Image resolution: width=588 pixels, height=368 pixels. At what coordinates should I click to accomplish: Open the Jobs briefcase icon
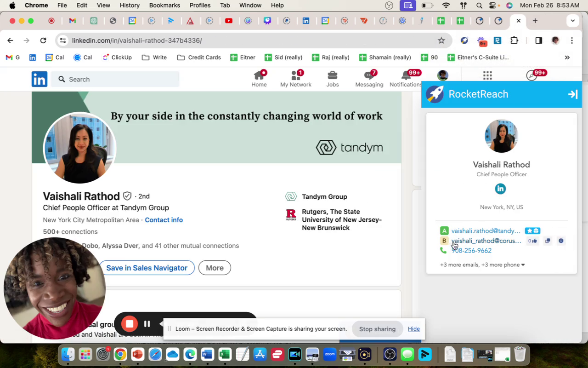coord(333,79)
